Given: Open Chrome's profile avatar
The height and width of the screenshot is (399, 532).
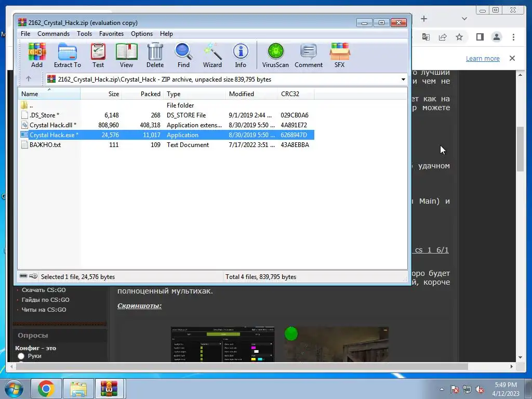Looking at the screenshot, I should pos(496,37).
